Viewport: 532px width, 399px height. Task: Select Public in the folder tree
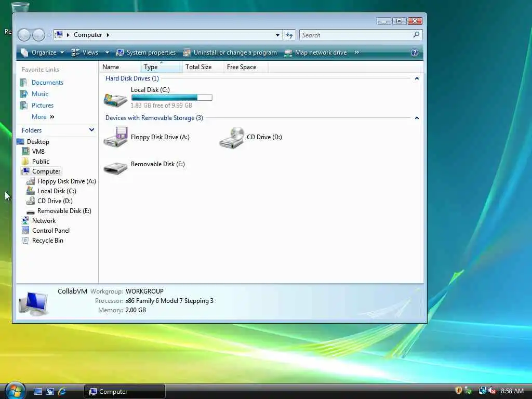click(x=41, y=162)
